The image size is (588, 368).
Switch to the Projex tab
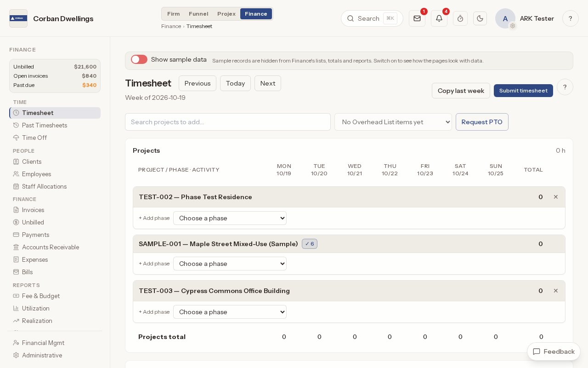(226, 14)
